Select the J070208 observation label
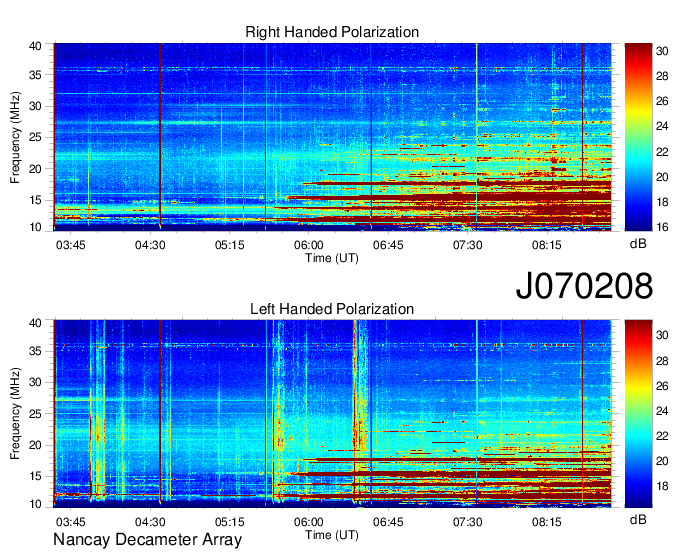680x552 pixels. tap(584, 286)
